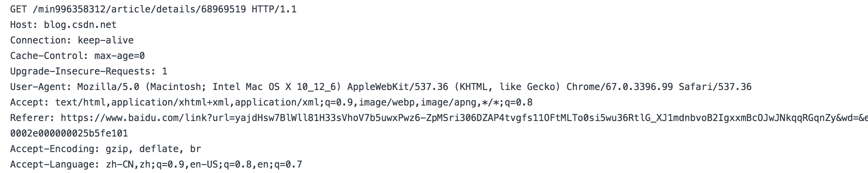Click the image/webp value in Accept

pos(387,102)
